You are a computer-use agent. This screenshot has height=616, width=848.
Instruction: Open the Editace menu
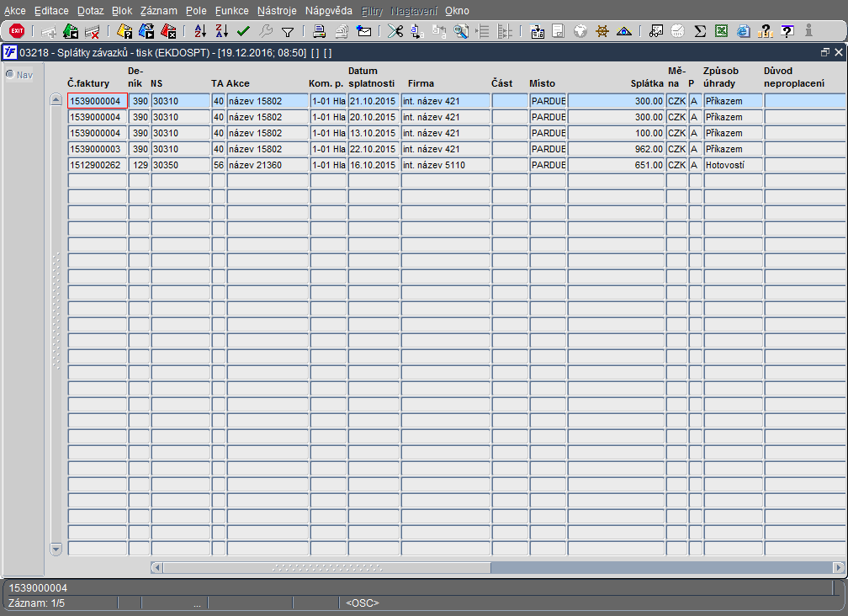coord(51,11)
